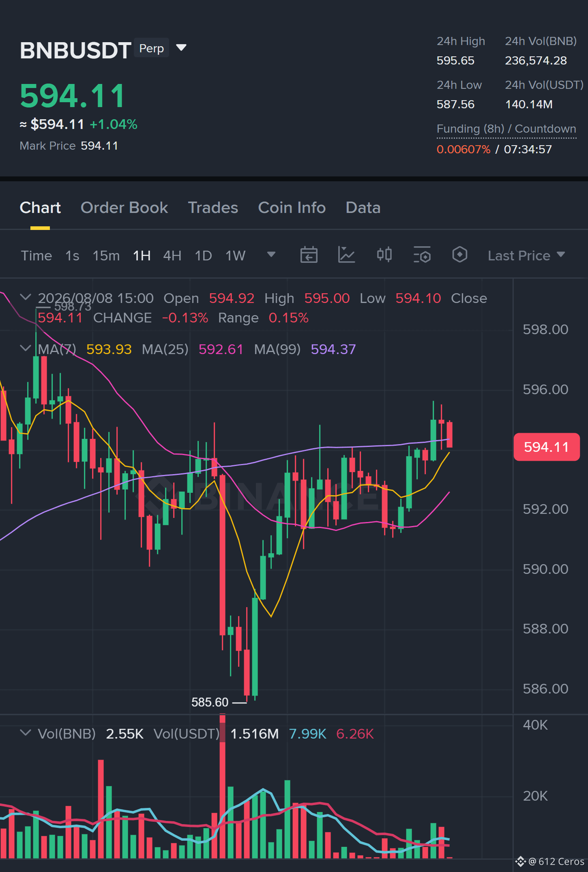Open the Trades tab
Image resolution: width=588 pixels, height=872 pixels.
[213, 208]
